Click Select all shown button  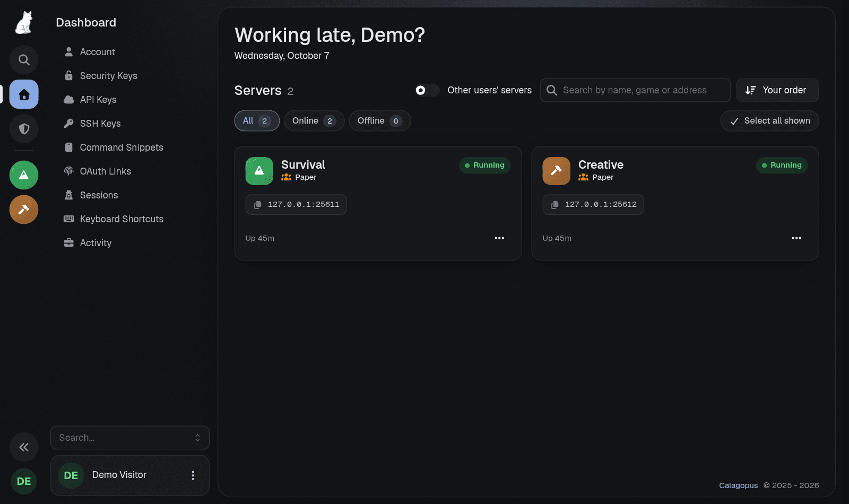click(x=769, y=121)
